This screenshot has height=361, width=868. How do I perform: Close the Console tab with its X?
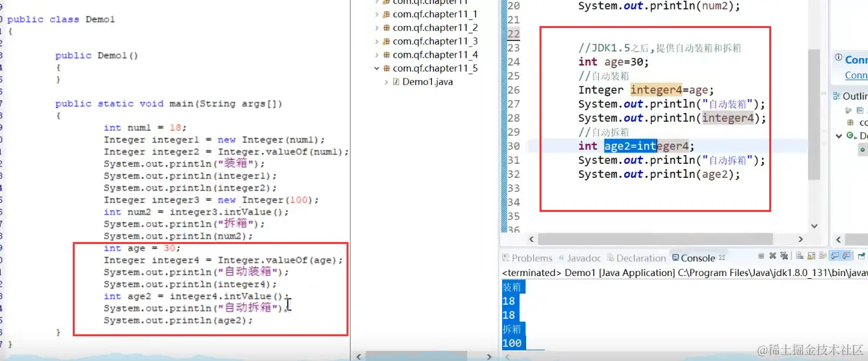pyautogui.click(x=722, y=257)
